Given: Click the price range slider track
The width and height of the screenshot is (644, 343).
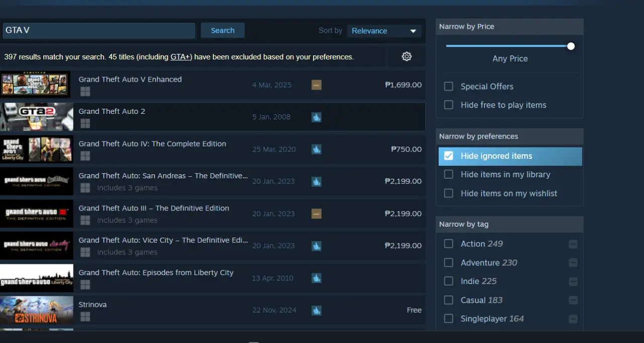Looking at the screenshot, I should (x=509, y=46).
